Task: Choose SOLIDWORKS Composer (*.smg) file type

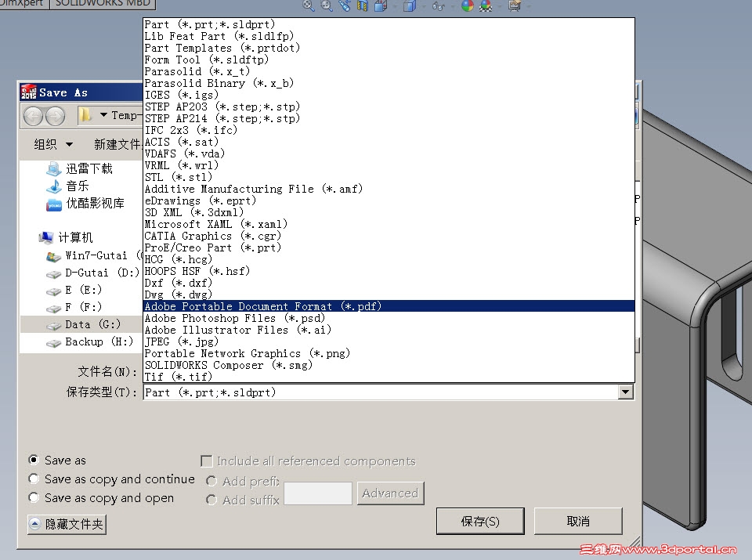Action: point(389,365)
